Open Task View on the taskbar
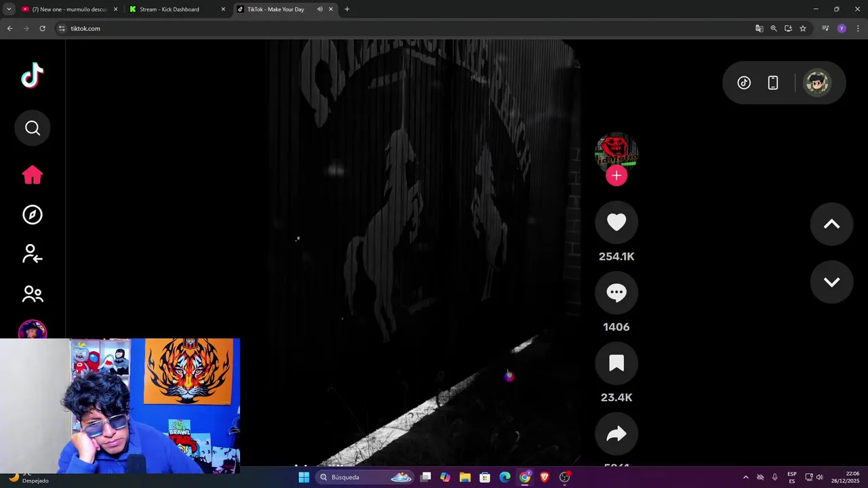The width and height of the screenshot is (868, 488). 426,477
